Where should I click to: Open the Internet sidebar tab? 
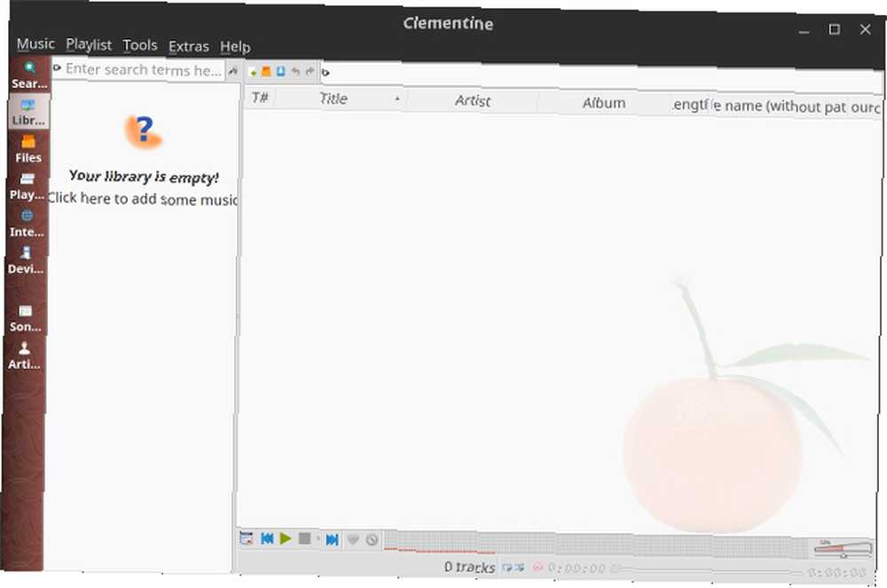[27, 223]
